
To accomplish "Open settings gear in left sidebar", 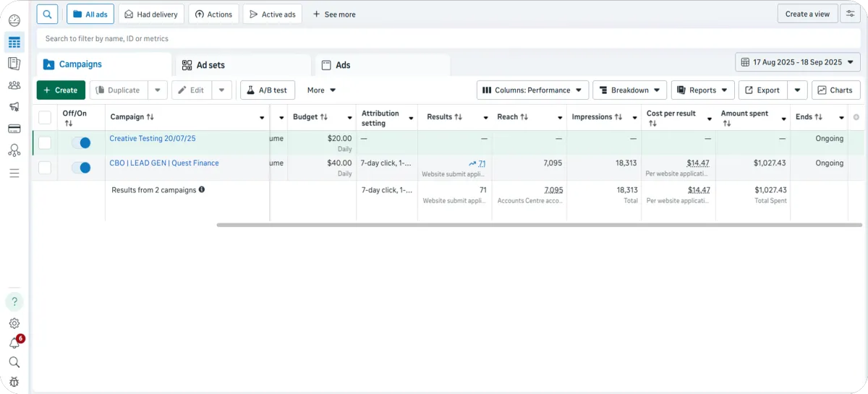I will 14,323.
